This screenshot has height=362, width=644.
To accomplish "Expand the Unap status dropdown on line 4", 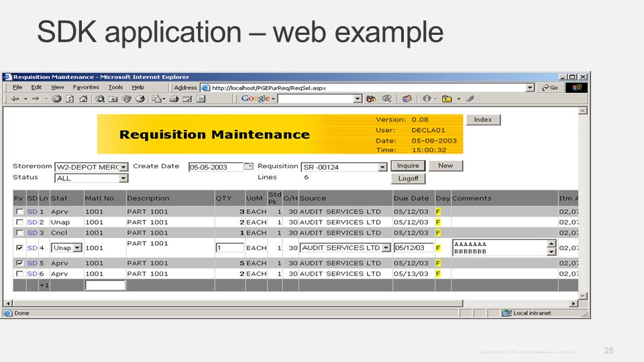I will click(77, 248).
